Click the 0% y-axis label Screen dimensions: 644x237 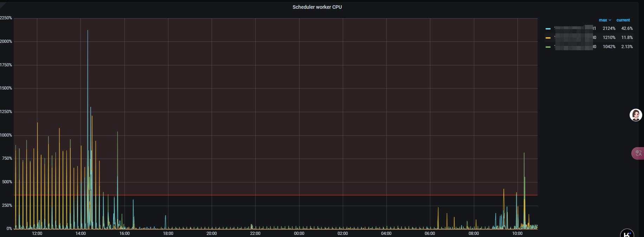(9, 229)
